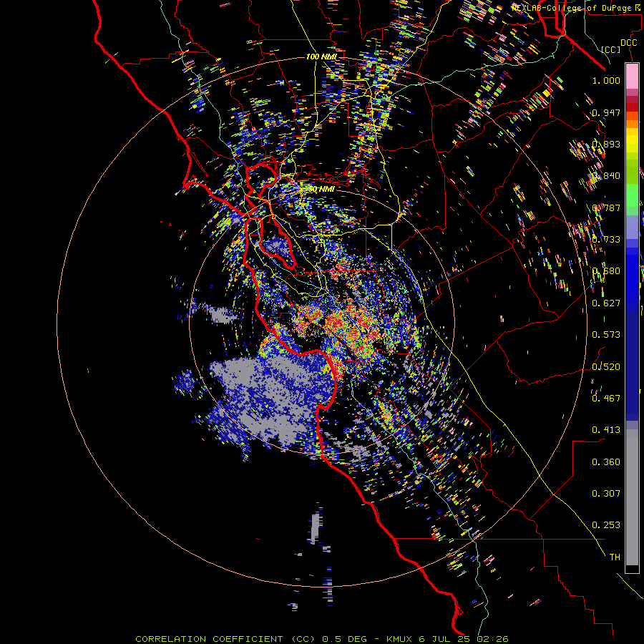Pick the light pink segment atop the color bar
Image resolution: width=644 pixels, height=644 pixels.
[632, 77]
